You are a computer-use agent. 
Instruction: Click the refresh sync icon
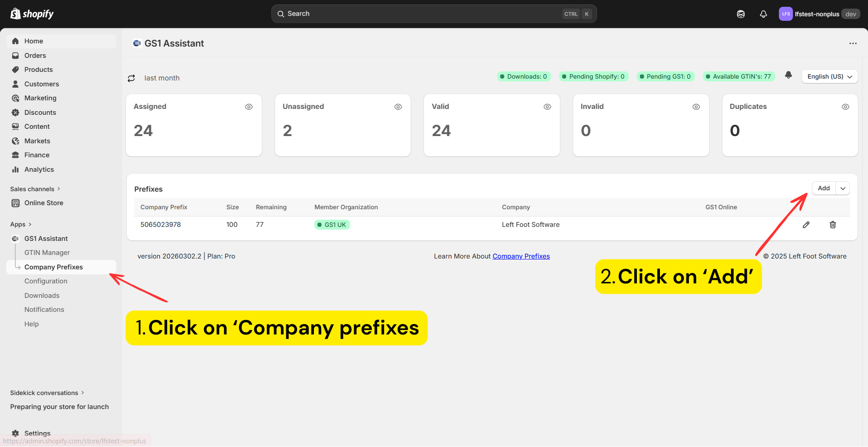pyautogui.click(x=132, y=78)
